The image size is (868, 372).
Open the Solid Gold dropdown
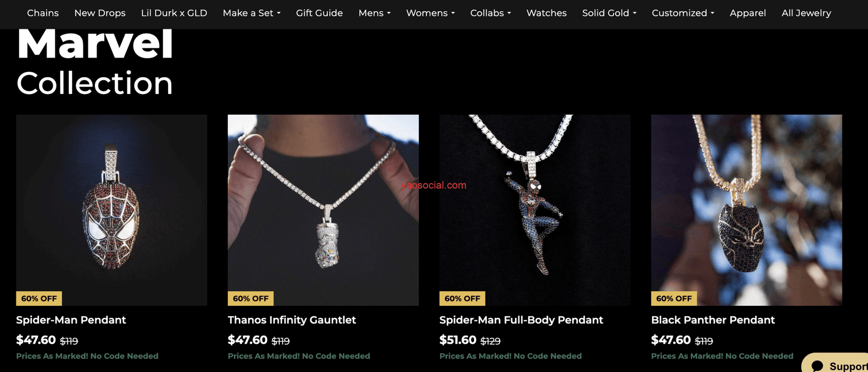[609, 13]
